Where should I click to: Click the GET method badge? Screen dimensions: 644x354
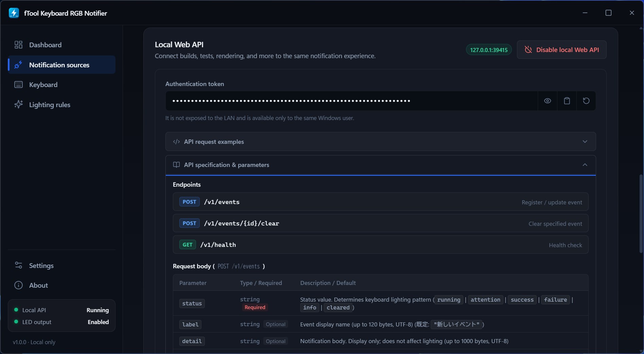click(187, 245)
